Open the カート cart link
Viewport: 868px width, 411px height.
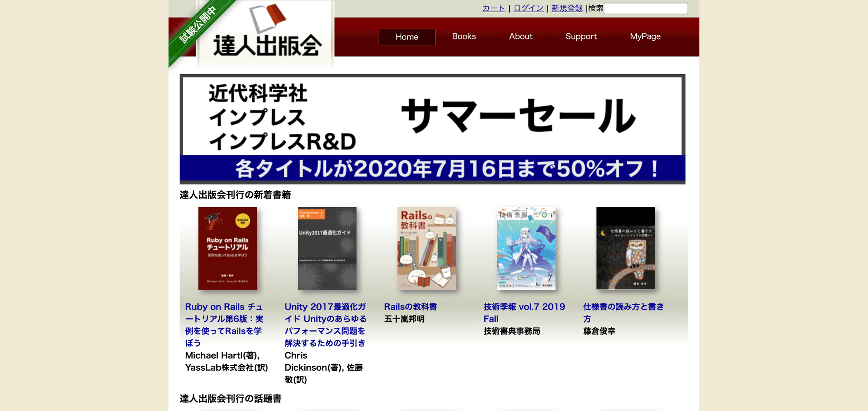click(493, 8)
